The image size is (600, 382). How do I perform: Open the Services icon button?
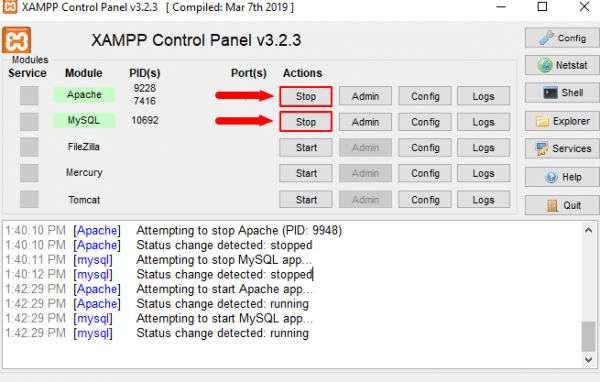click(562, 149)
